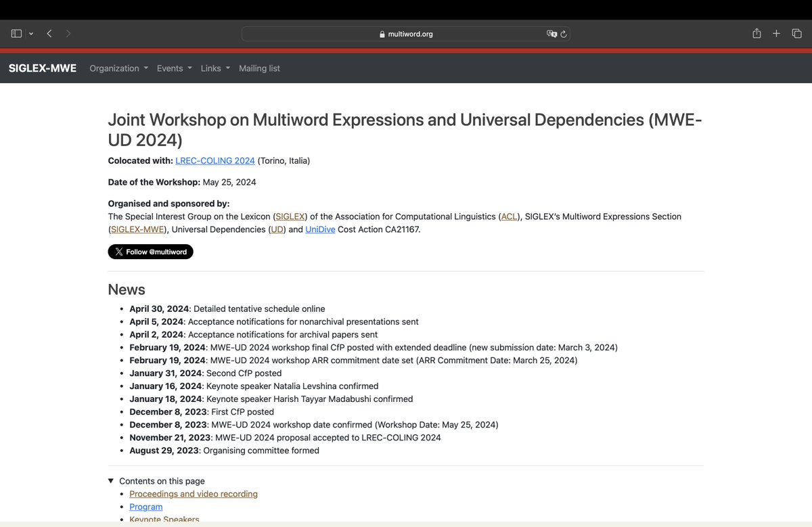Open the UD link

(277, 229)
